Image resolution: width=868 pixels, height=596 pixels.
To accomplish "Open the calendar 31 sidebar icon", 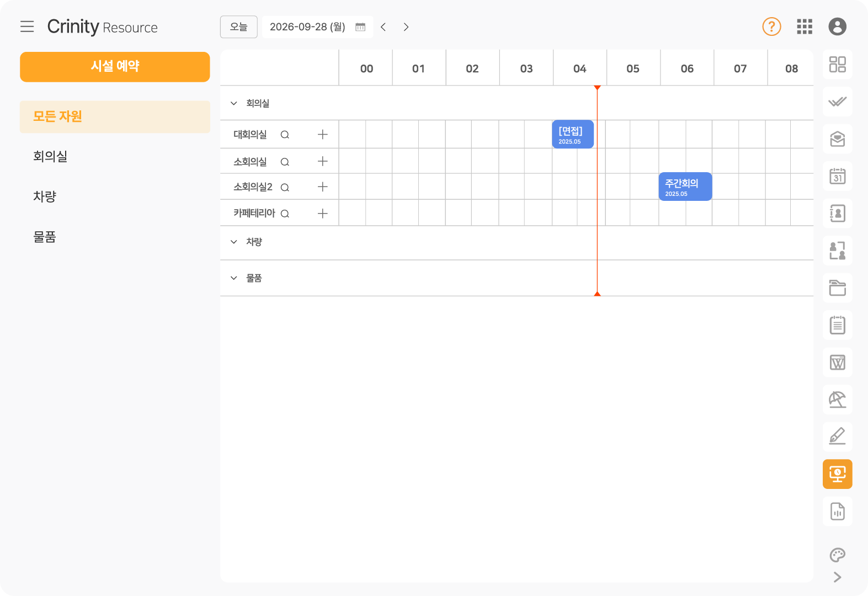I will coord(837,176).
